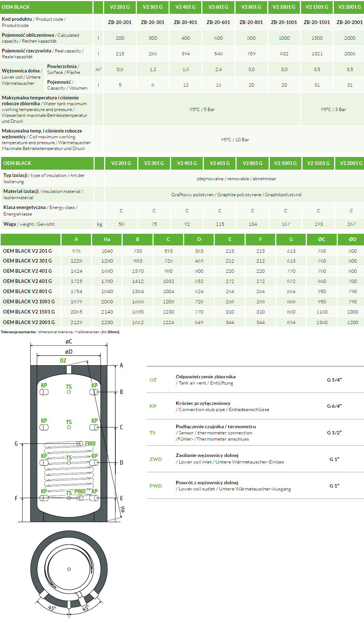364x627 pixels.
Task: Click the green OZ label on tank diagram
Action: pyautogui.click(x=63, y=360)
